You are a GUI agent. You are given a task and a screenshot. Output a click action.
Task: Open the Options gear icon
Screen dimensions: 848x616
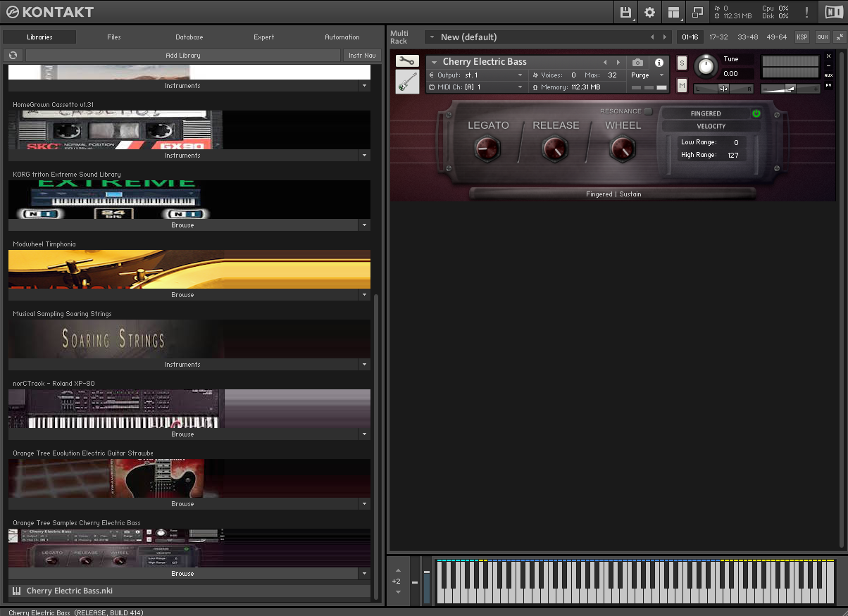coord(649,12)
